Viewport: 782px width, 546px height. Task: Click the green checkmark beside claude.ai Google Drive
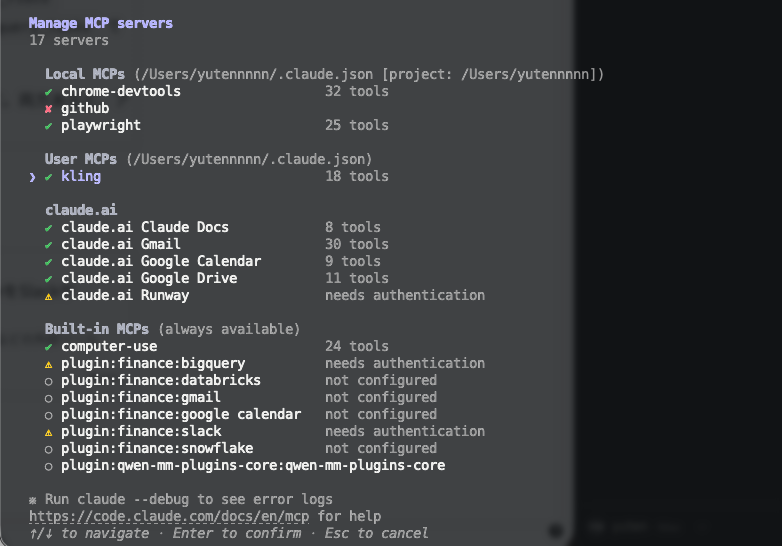pos(48,279)
